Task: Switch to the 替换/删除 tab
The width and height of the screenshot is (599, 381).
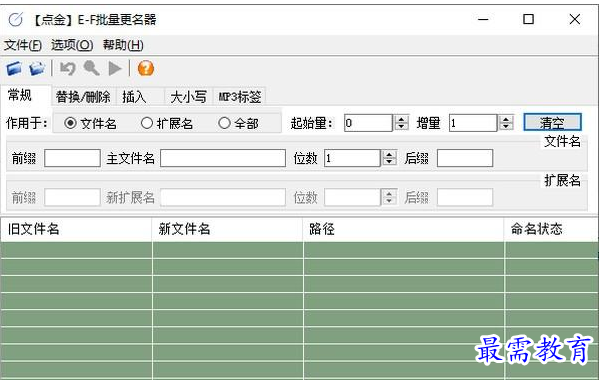Action: [83, 97]
